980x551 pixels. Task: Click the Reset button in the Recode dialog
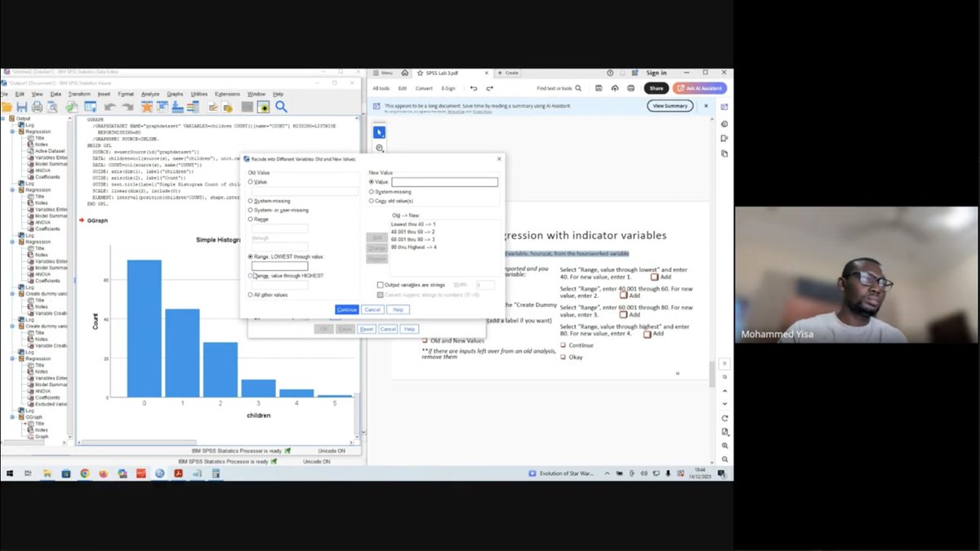pos(367,329)
